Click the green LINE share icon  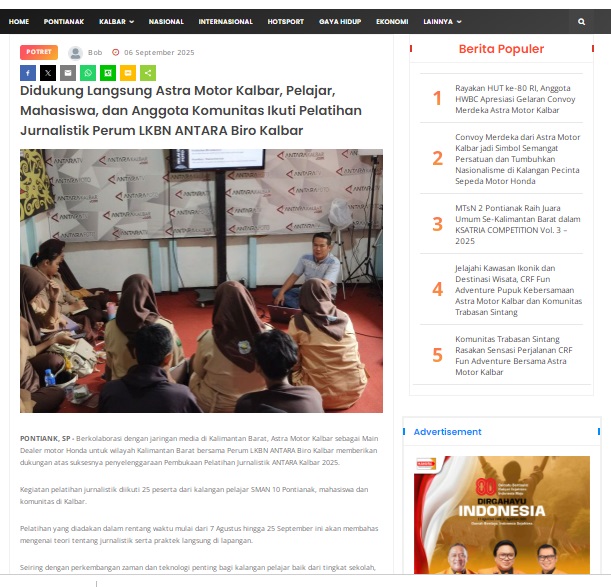108,73
